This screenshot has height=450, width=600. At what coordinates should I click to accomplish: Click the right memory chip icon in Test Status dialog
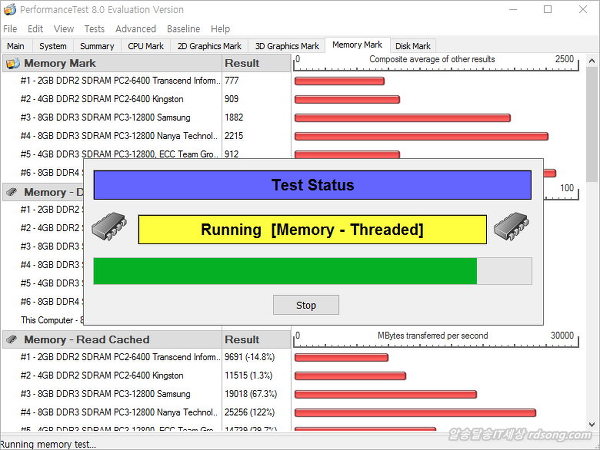(511, 226)
